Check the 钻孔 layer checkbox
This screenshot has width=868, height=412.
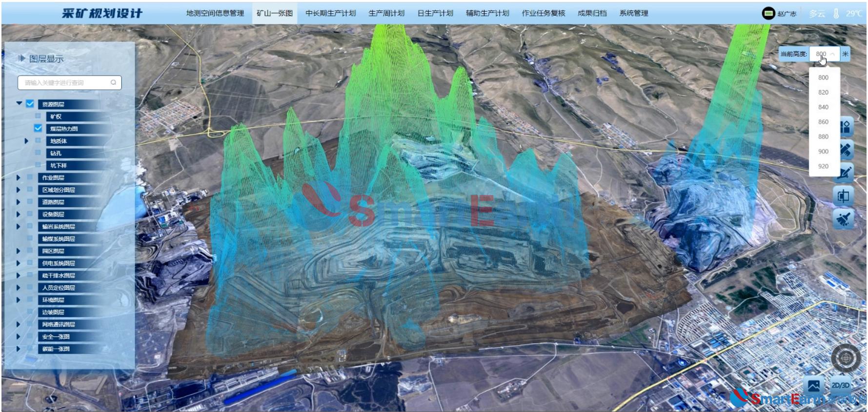point(38,153)
